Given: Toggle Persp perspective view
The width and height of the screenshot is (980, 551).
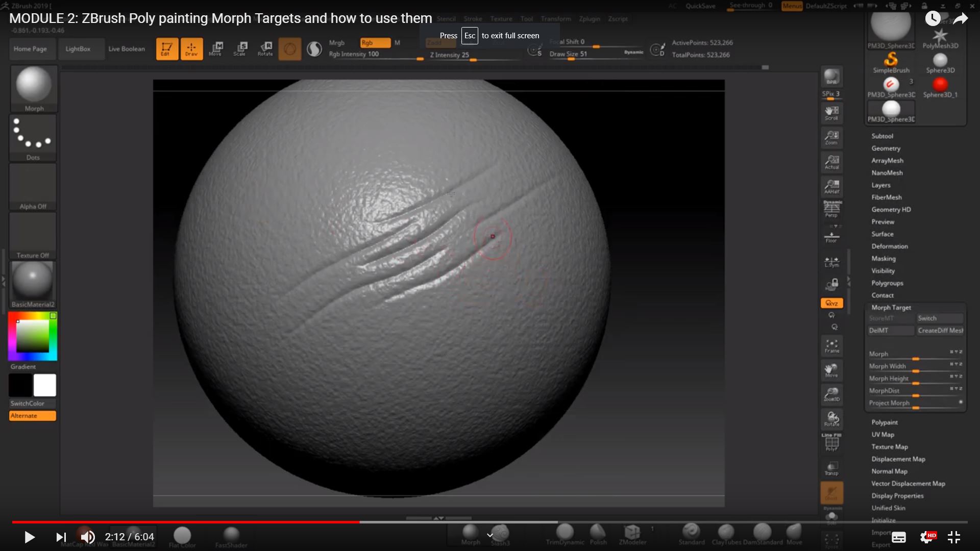Looking at the screenshot, I should click(x=831, y=209).
